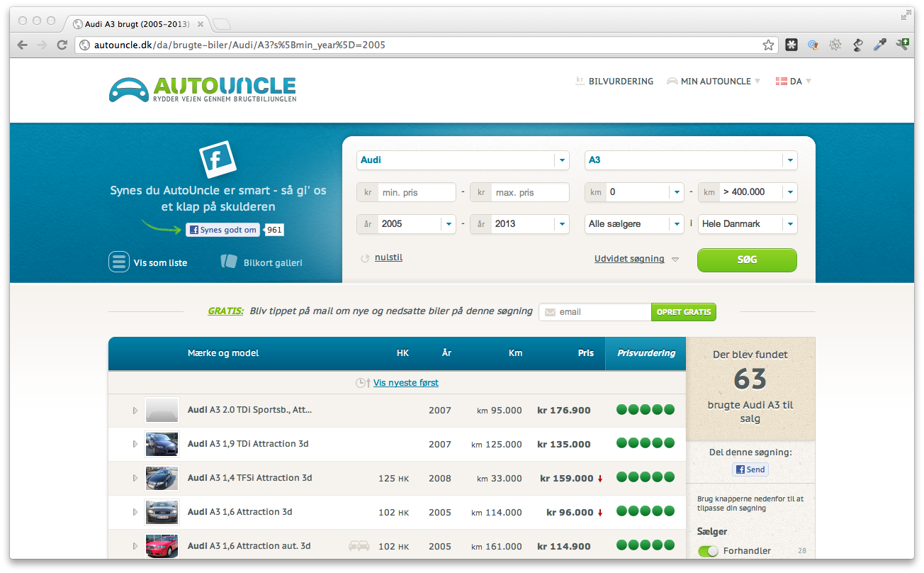Open the wrench settings menu icon
924x573 pixels.
[902, 45]
